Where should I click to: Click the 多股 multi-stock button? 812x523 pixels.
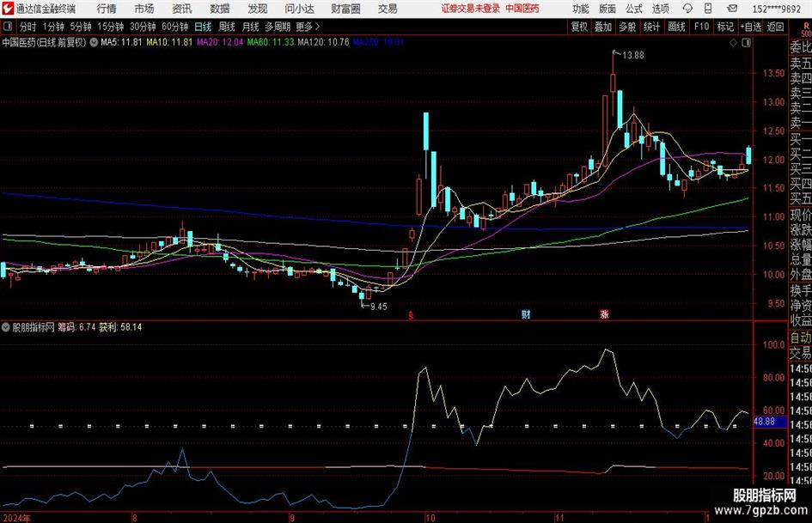[627, 27]
